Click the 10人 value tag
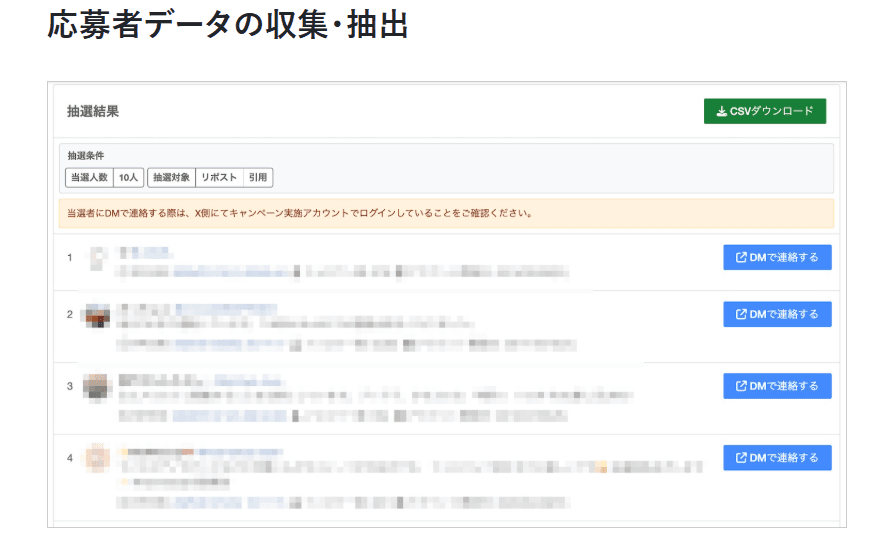This screenshot has height=546, width=880. pos(128,178)
